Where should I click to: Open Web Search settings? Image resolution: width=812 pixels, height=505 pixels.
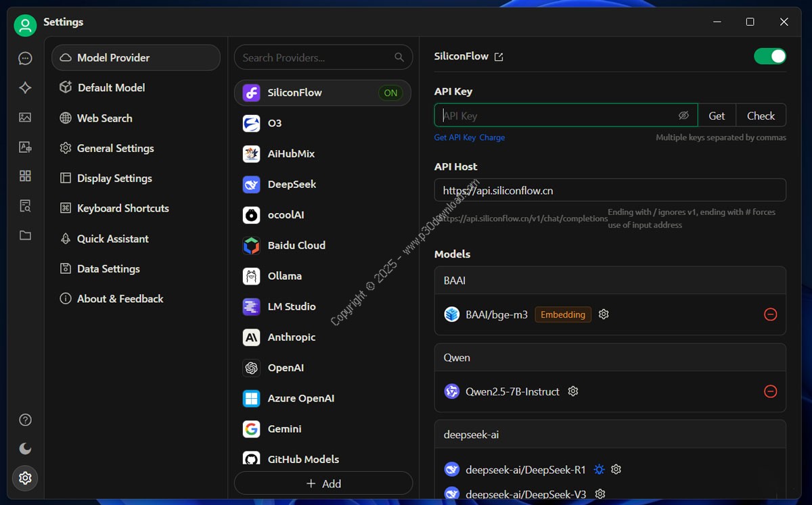click(x=136, y=118)
